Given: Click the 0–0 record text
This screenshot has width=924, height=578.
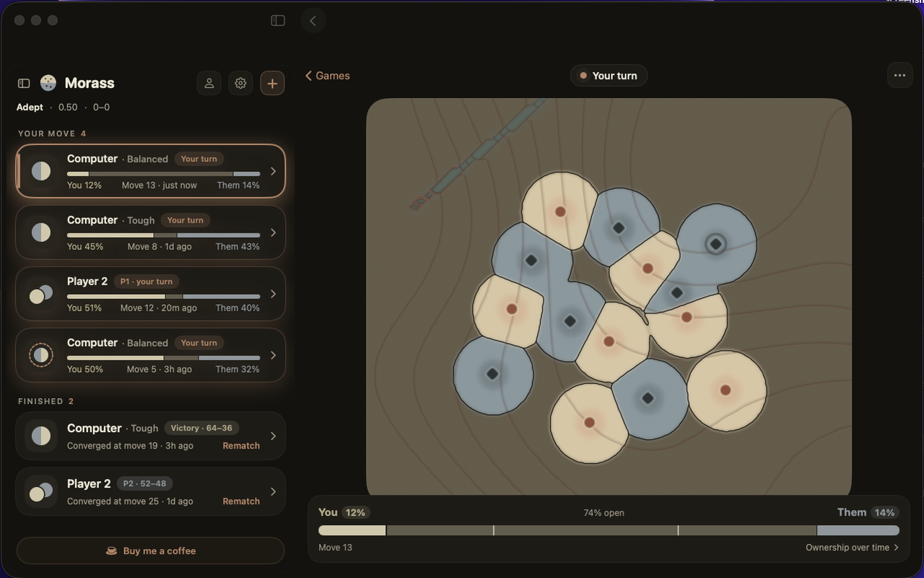Looking at the screenshot, I should [x=102, y=107].
